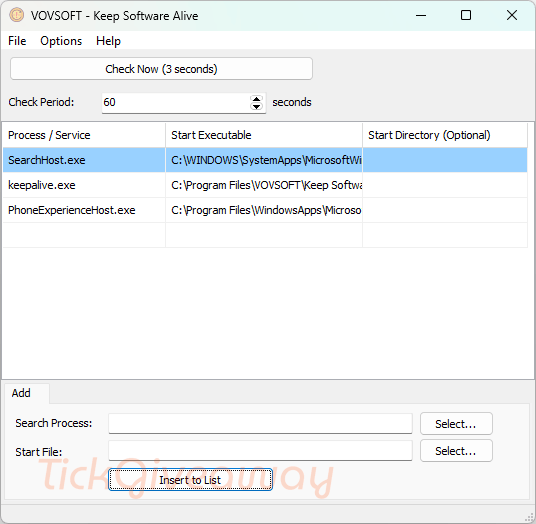Image resolution: width=536 pixels, height=524 pixels.
Task: Increase Check Period with up arrow
Action: [x=256, y=99]
